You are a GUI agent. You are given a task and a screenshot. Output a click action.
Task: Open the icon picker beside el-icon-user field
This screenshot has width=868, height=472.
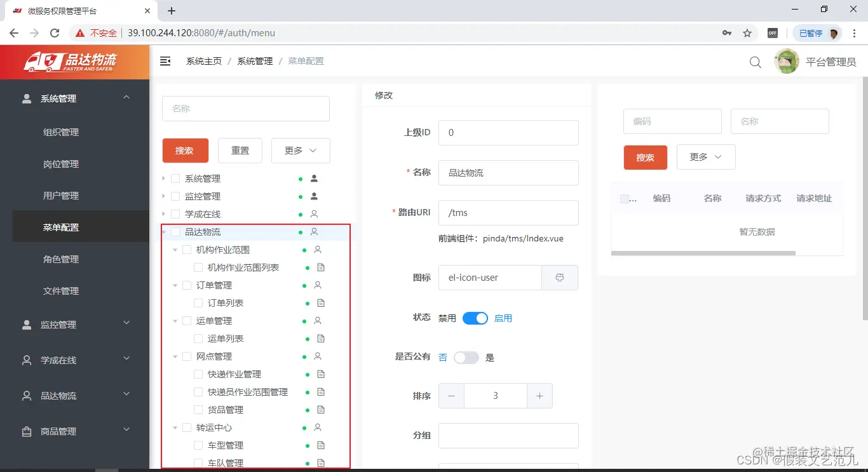tap(560, 278)
